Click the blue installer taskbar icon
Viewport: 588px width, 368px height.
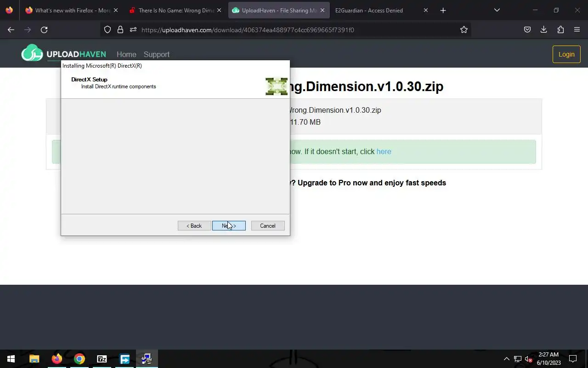[124, 359]
